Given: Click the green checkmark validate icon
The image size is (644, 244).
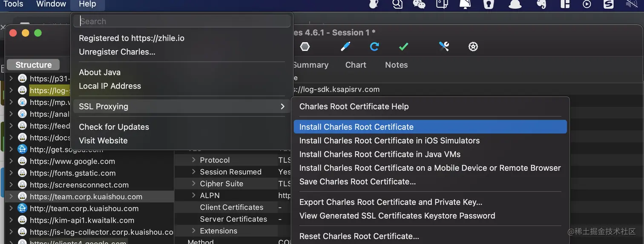Looking at the screenshot, I should pos(403,46).
